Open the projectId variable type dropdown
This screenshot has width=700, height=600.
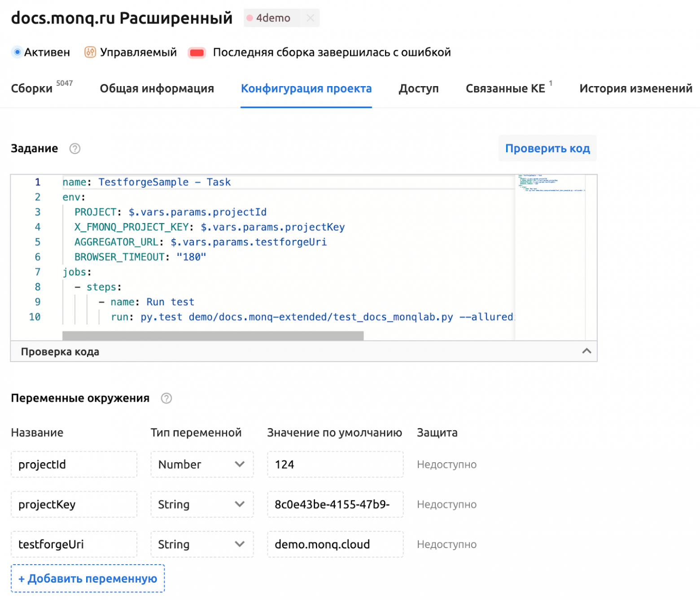[202, 464]
